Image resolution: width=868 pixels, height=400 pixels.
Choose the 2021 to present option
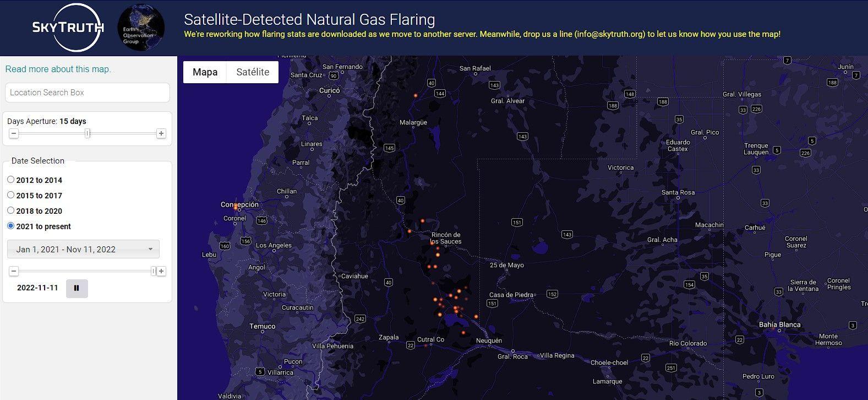[x=11, y=226]
